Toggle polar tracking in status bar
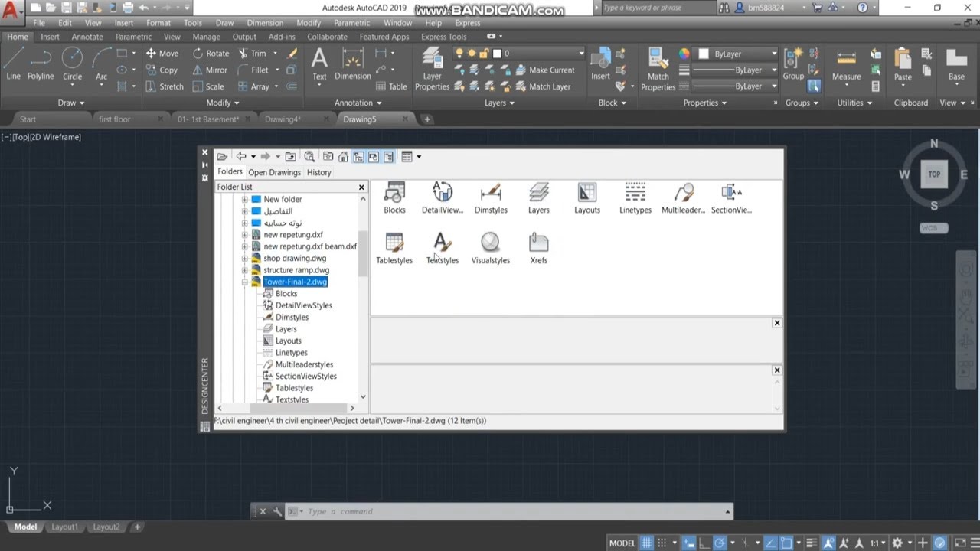Viewport: 980px width, 551px height. tap(720, 543)
